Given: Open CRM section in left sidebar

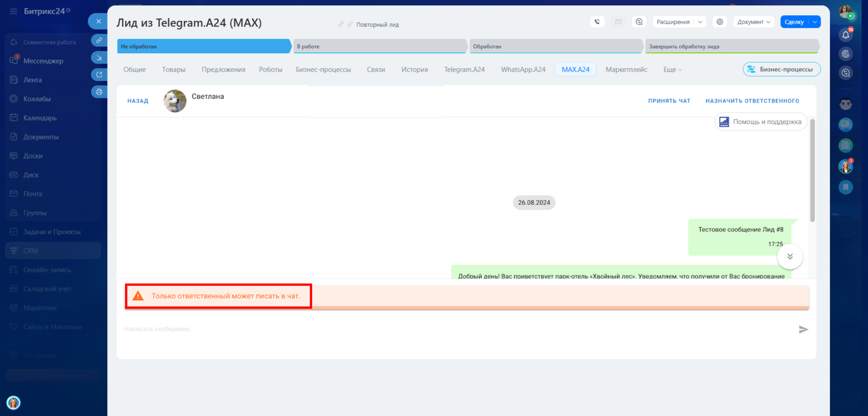Looking at the screenshot, I should point(53,251).
